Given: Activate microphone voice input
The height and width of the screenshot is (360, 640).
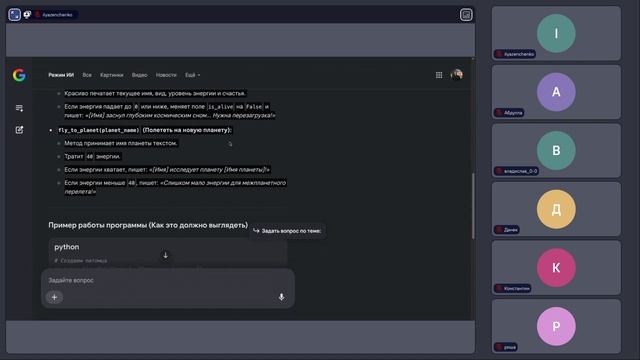Looking at the screenshot, I should (x=281, y=297).
